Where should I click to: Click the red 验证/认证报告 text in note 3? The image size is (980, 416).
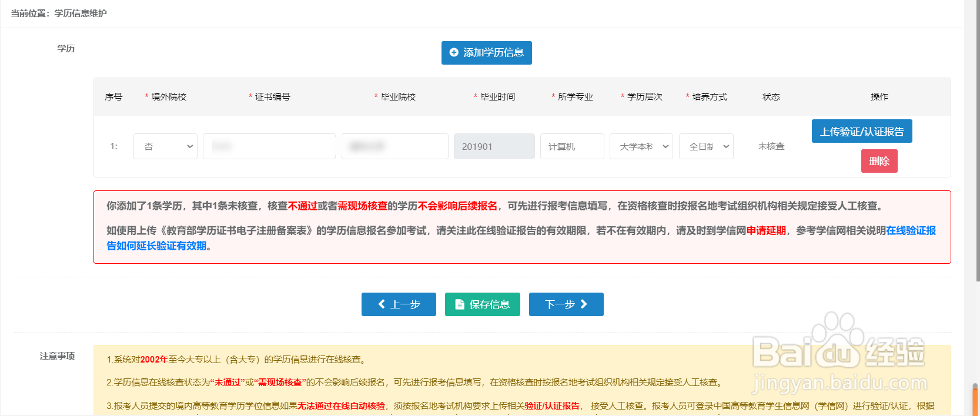click(x=552, y=406)
